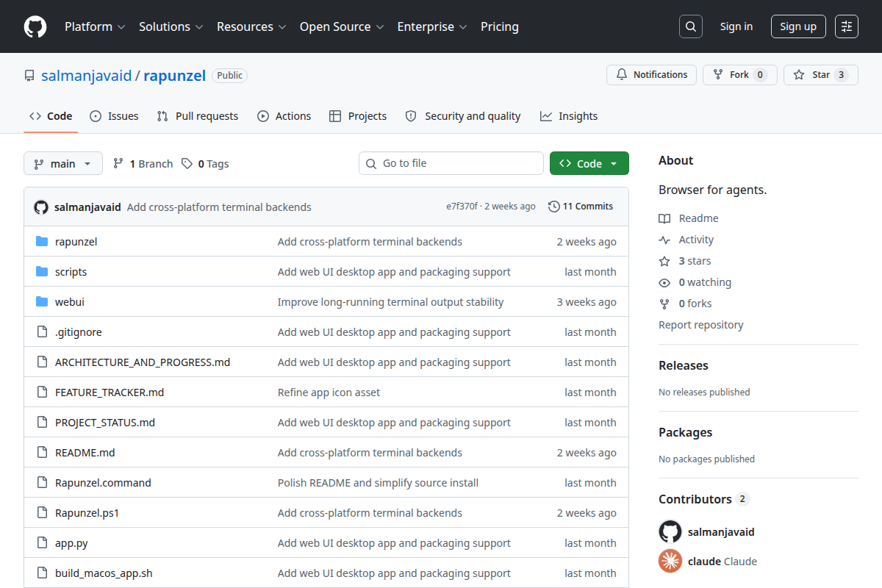
Task: Click the eye icon beside watching
Action: pos(664,282)
